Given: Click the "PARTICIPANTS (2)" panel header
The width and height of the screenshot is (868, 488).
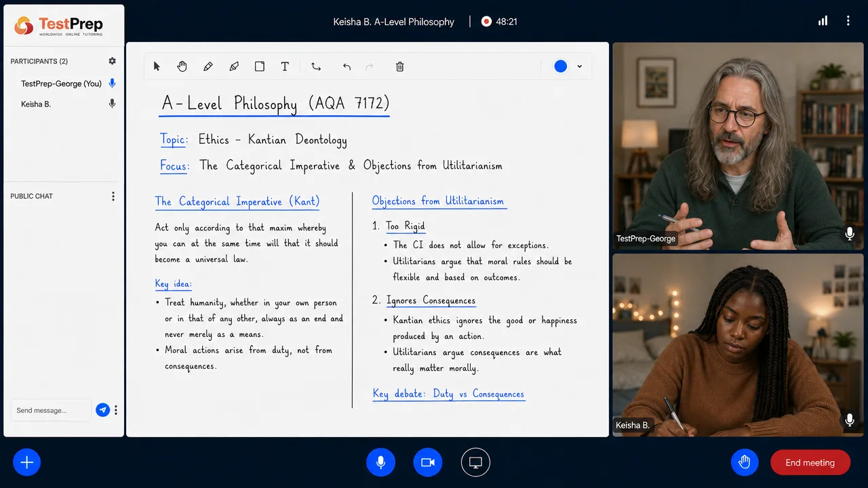Looking at the screenshot, I should [x=39, y=62].
